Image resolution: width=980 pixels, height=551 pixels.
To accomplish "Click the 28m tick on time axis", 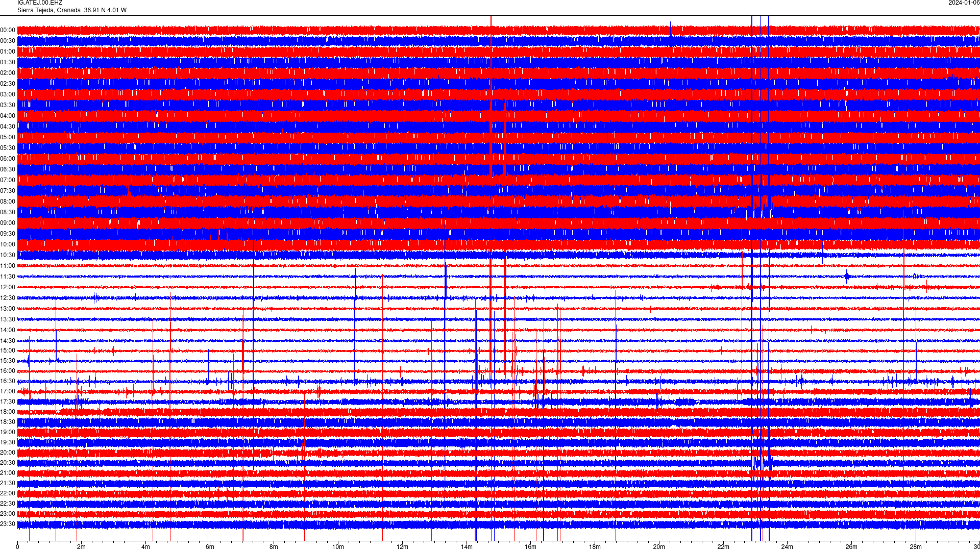I will click(x=916, y=547).
